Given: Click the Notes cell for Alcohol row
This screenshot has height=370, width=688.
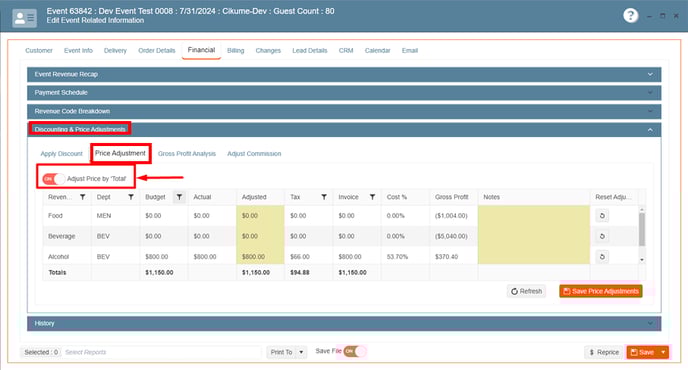Looking at the screenshot, I should pos(534,256).
